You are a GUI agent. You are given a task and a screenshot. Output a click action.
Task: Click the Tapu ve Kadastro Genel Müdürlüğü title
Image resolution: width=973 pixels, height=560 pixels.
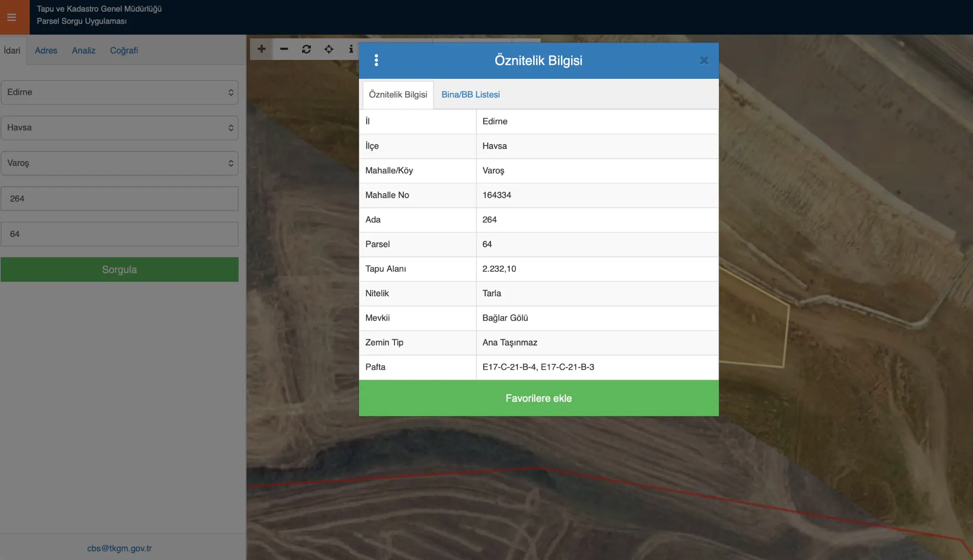tap(99, 9)
